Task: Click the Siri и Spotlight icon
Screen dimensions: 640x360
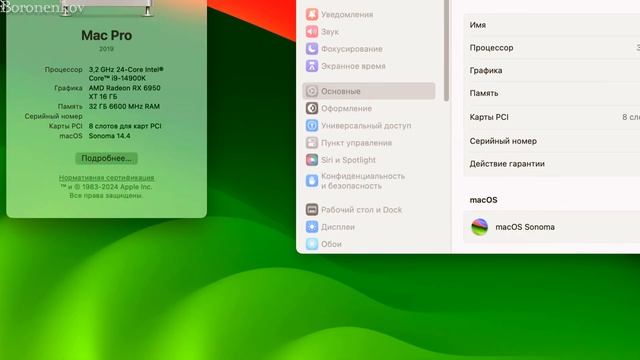Action: [312, 160]
